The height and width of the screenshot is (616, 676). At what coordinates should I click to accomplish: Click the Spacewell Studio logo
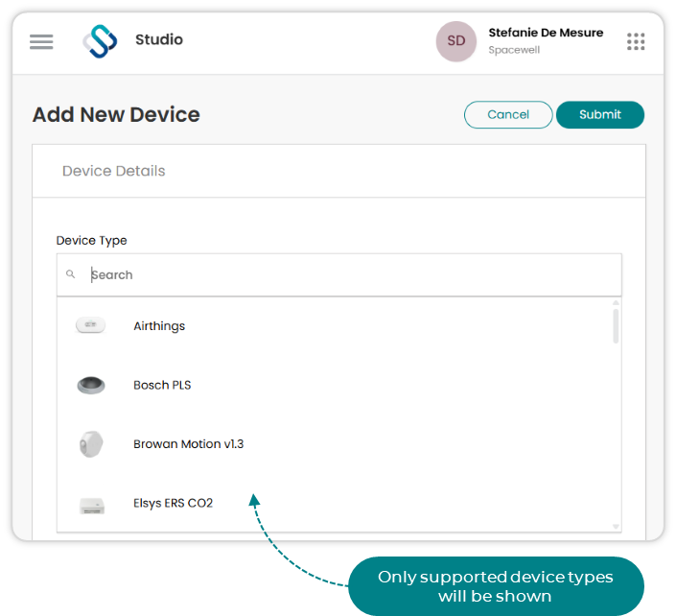click(x=100, y=41)
